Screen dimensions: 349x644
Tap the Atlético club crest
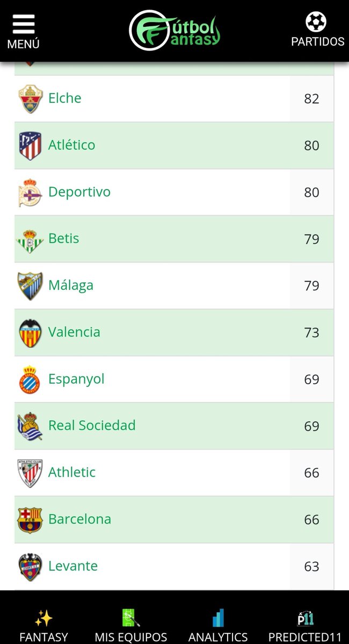pos(30,145)
